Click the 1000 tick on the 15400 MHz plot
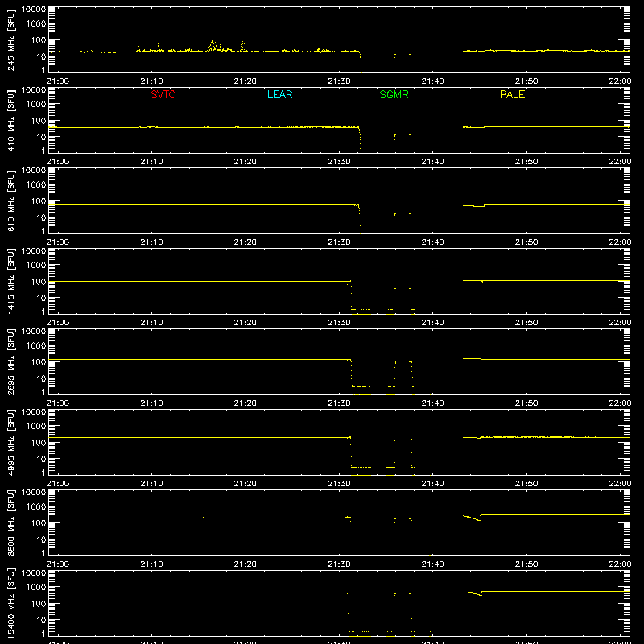This screenshot has width=644, height=644. (36, 587)
